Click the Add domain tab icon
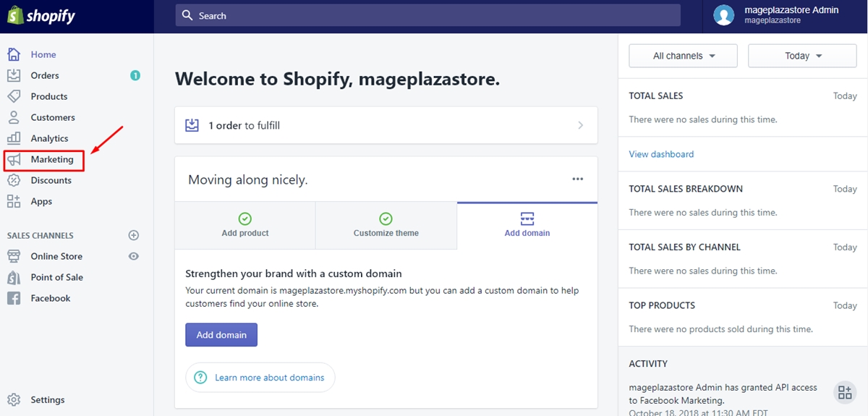Viewport: 868px width, 416px height. pos(527,218)
